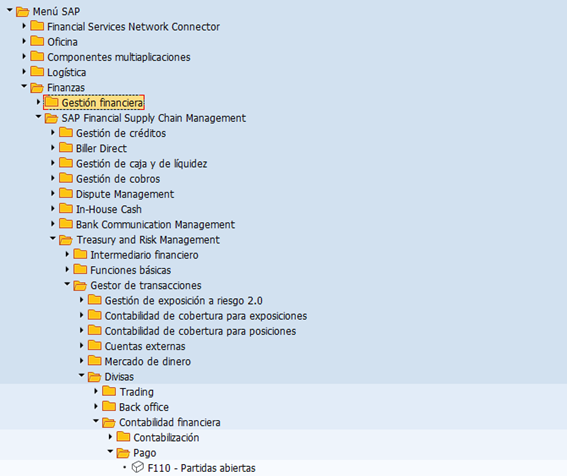The image size is (567, 476).
Task: Expand the Logística node arrow
Action: [24, 72]
